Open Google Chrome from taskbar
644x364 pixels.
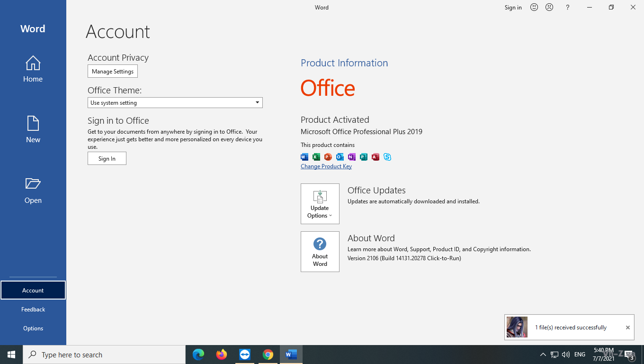click(x=268, y=355)
